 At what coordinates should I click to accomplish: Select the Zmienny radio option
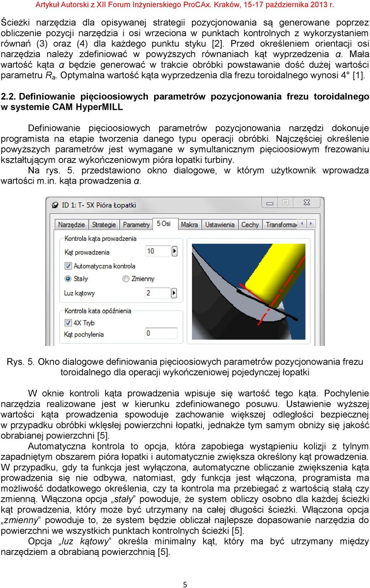[x=126, y=279]
